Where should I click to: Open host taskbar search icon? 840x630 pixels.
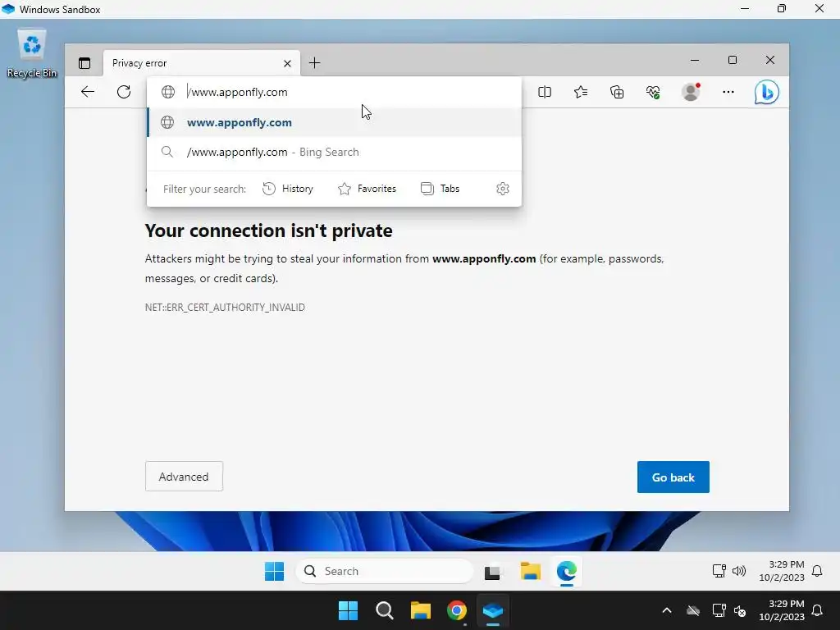tap(385, 610)
